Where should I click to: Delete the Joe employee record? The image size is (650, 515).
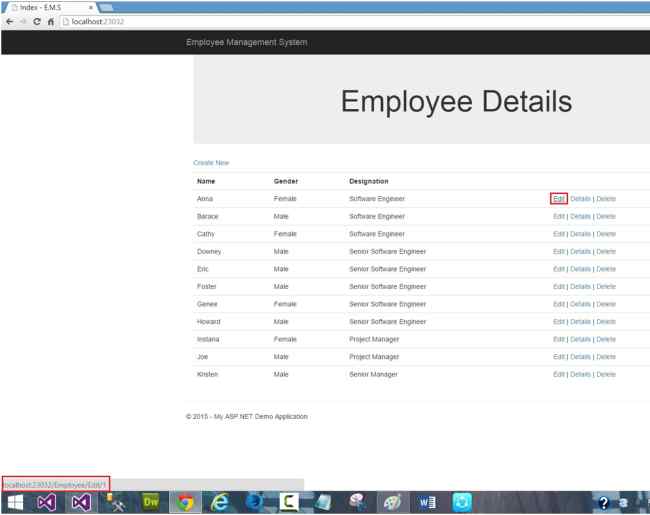coord(606,357)
